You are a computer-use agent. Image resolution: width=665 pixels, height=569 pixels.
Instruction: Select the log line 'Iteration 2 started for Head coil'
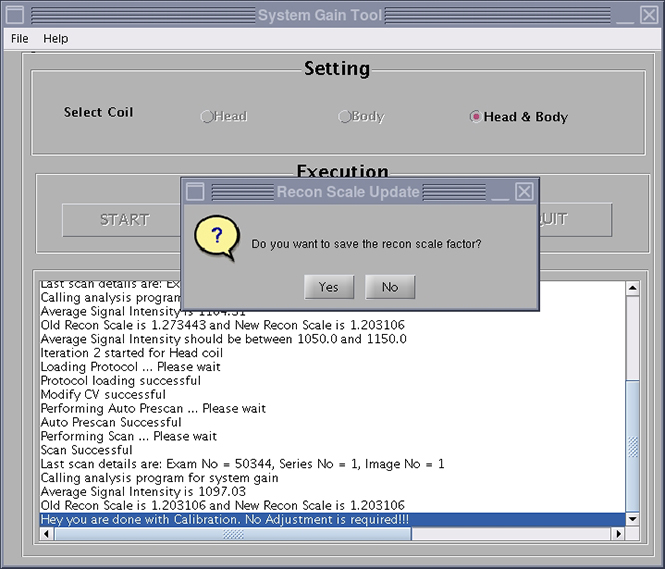tap(131, 353)
